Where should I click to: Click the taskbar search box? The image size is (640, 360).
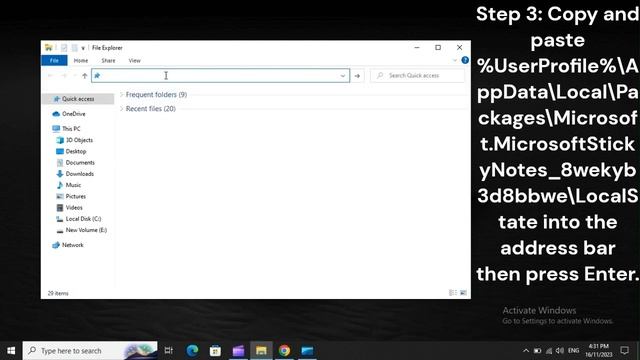click(x=90, y=351)
